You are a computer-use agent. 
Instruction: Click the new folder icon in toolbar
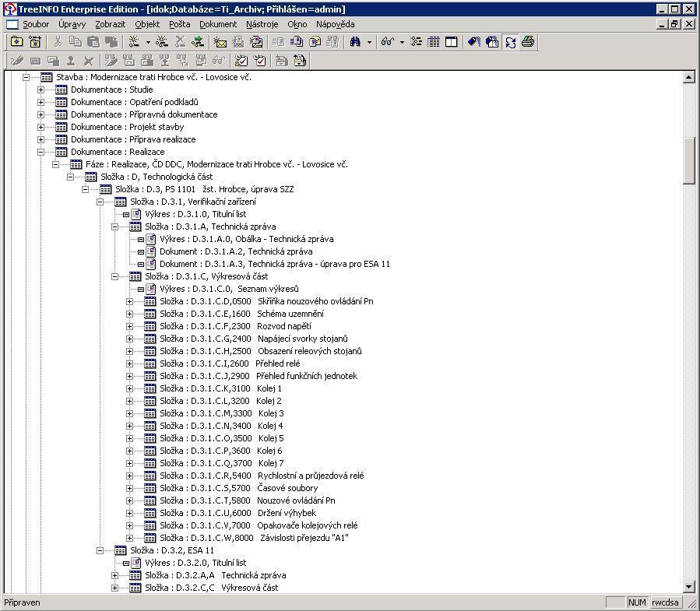click(x=16, y=42)
